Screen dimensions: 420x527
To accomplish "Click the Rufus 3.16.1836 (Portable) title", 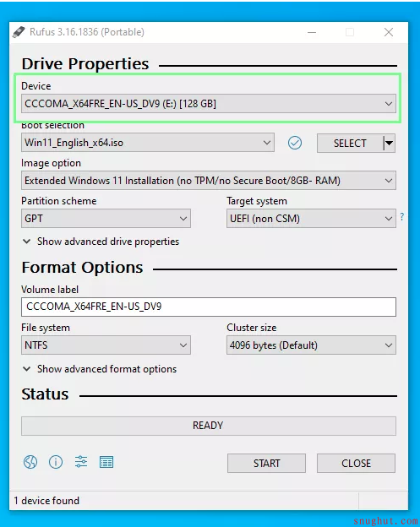I will [x=87, y=32].
